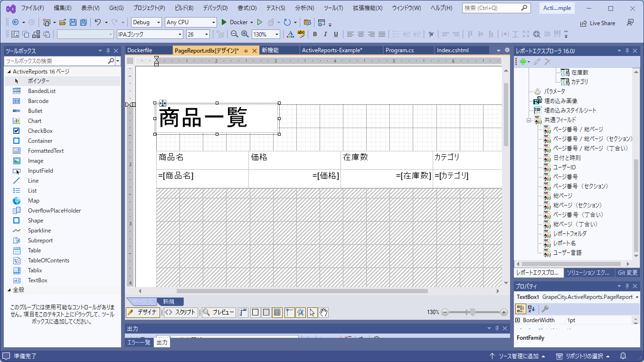
Task: Toggle grid lines display button
Action: (x=277, y=312)
